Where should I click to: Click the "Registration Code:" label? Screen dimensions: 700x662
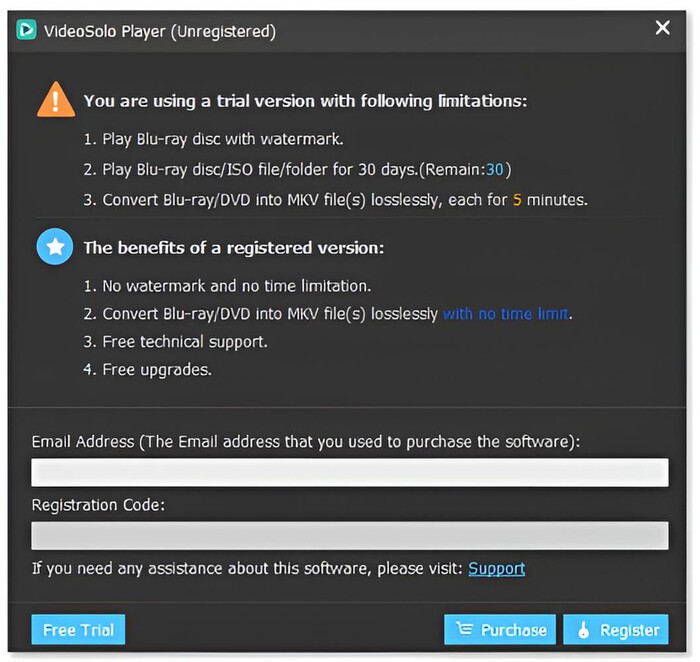click(98, 505)
